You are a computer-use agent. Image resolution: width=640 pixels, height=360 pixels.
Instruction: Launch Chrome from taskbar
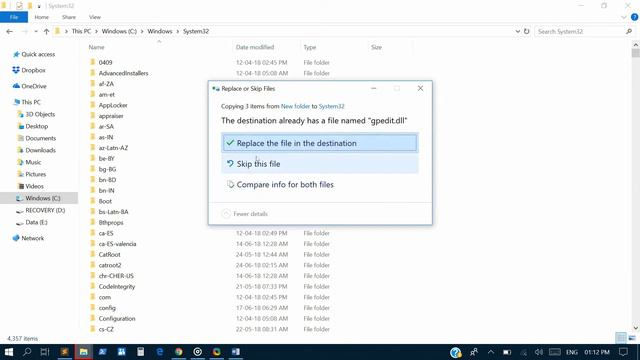(179, 352)
